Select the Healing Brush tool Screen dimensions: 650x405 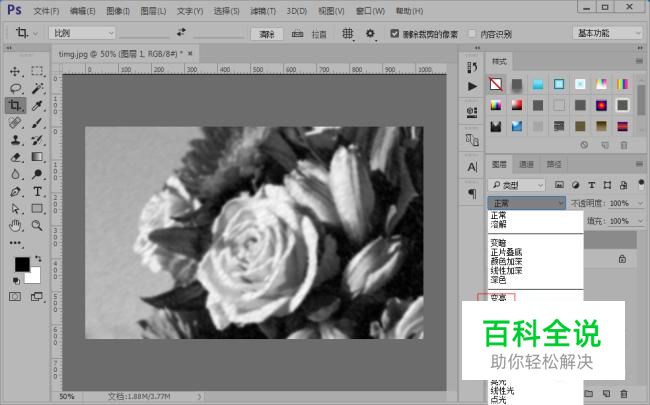pyautogui.click(x=15, y=123)
